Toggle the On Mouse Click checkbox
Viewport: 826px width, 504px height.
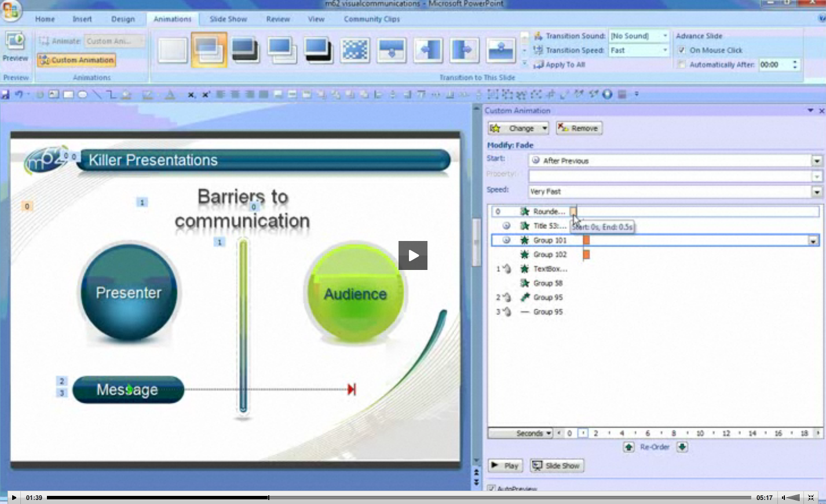point(682,50)
